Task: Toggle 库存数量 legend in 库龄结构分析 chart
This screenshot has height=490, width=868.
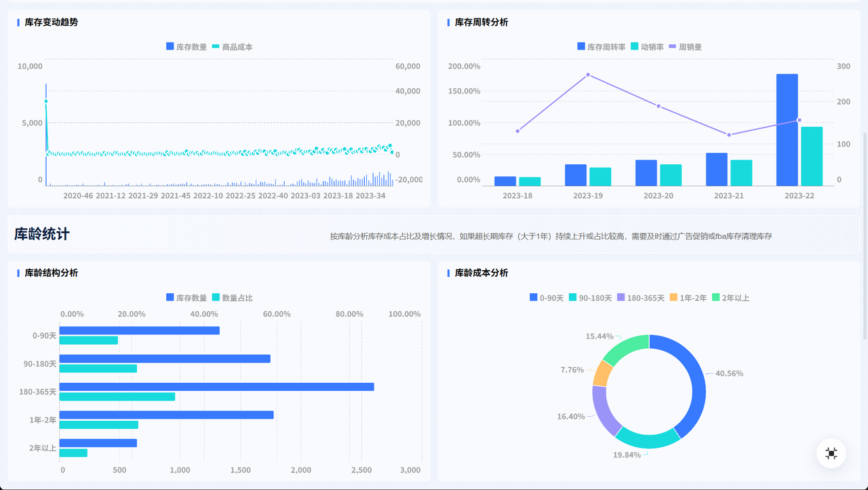Action: click(x=186, y=297)
